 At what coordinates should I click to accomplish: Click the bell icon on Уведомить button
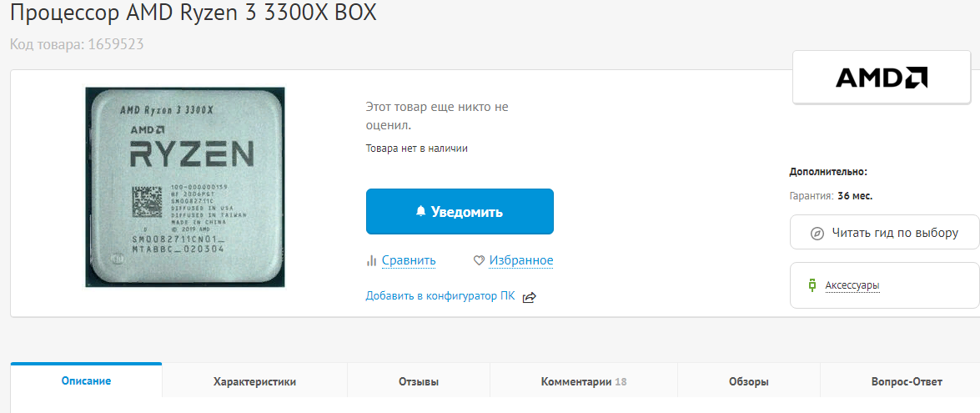(x=420, y=211)
